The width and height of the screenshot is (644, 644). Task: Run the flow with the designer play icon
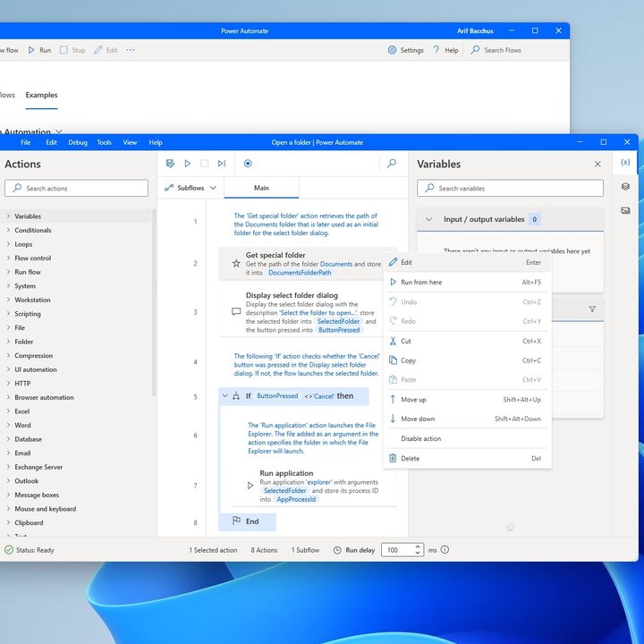pyautogui.click(x=187, y=164)
